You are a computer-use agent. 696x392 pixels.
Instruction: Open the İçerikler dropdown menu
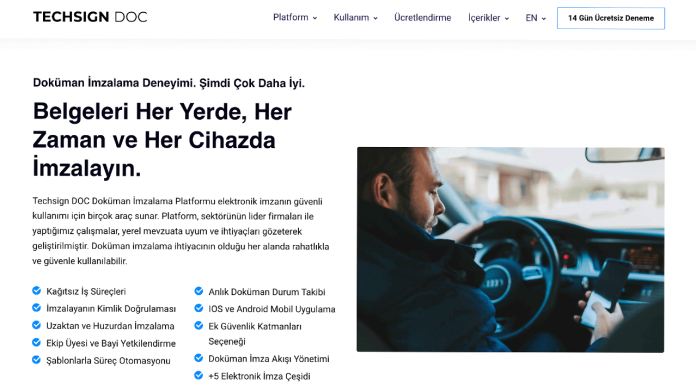488,18
